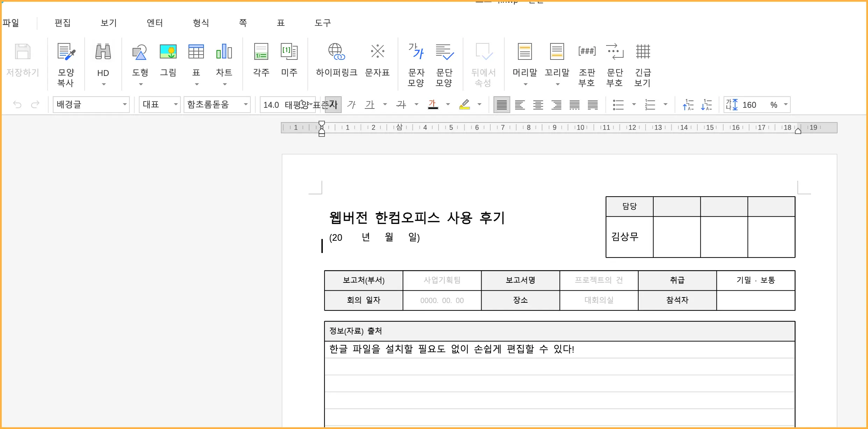868x429 pixels.
Task: Toggle center text alignment
Action: coord(538,104)
